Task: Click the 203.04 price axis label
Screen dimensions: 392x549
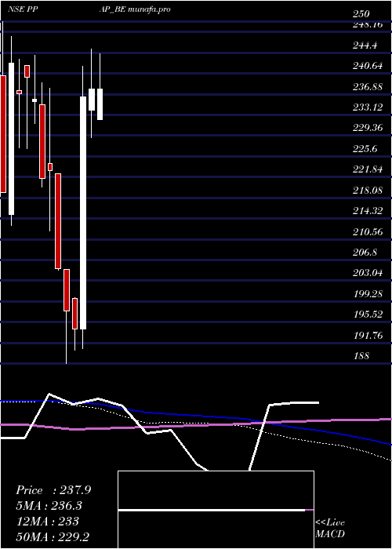Action: click(368, 273)
